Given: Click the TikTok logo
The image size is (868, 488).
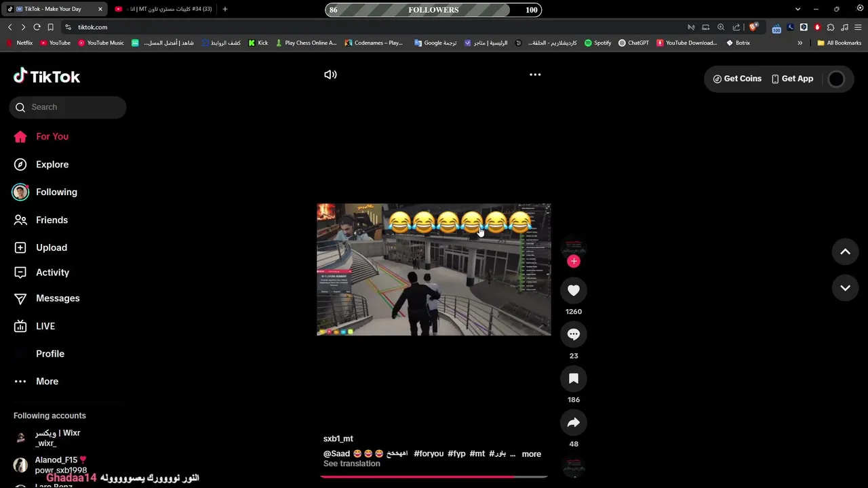Looking at the screenshot, I should point(47,77).
